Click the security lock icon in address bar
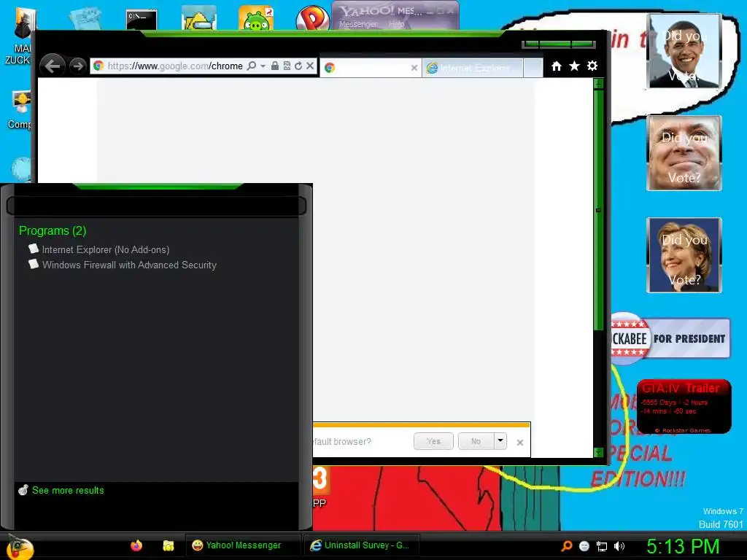This screenshot has height=560, width=747. coord(275,66)
